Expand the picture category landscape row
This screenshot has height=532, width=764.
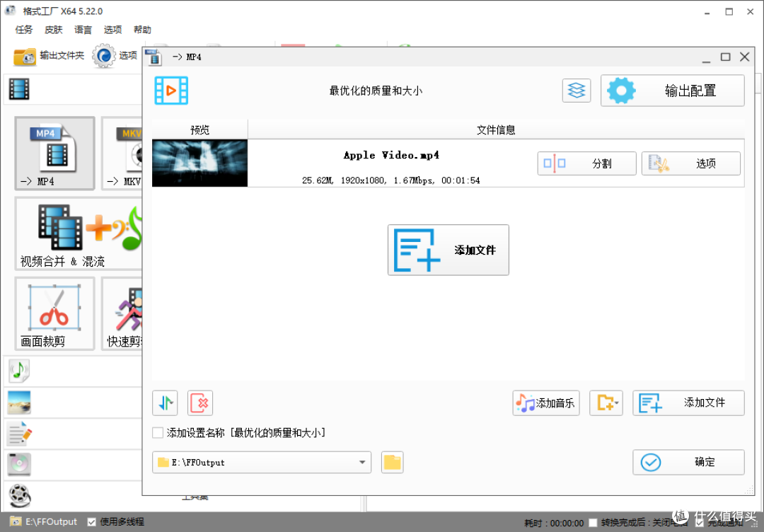(19, 403)
